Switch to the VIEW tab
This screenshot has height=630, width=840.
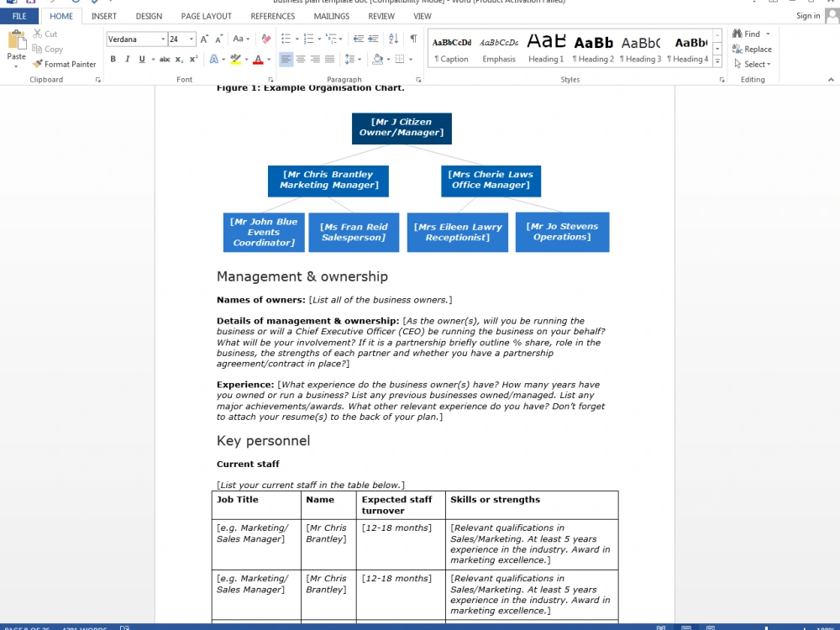[x=423, y=16]
